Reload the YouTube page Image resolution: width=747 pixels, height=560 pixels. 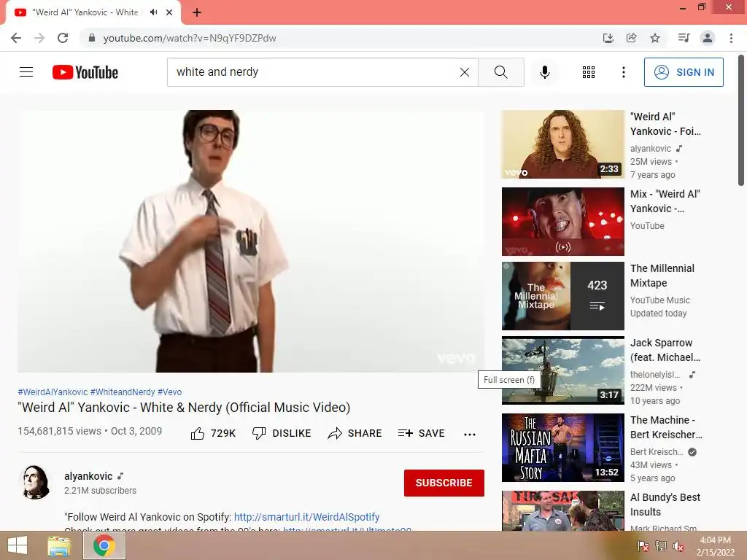tap(63, 38)
